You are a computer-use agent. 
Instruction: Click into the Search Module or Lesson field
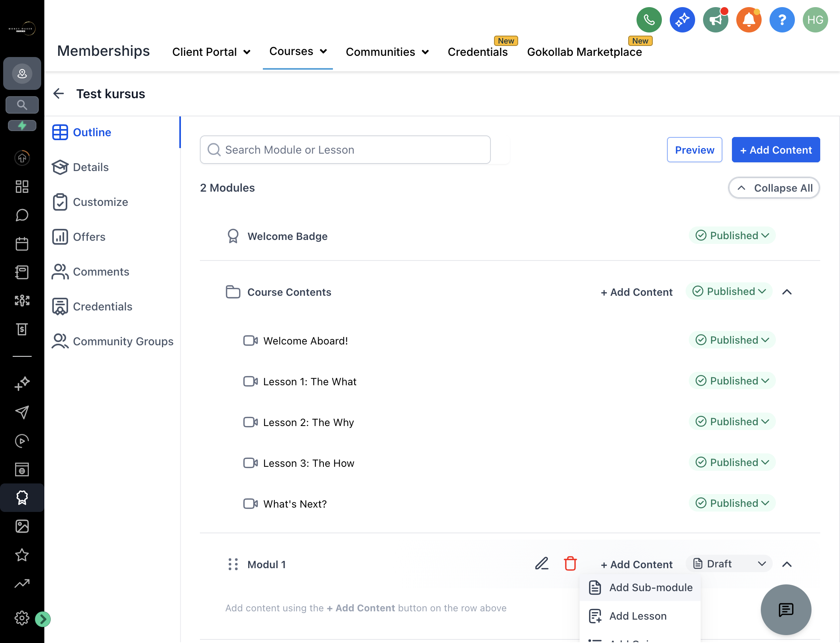click(x=345, y=150)
